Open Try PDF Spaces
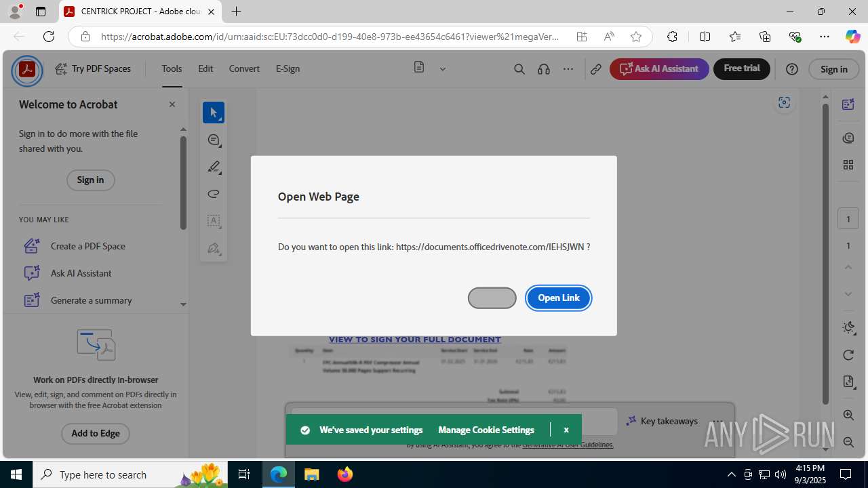 coord(93,68)
